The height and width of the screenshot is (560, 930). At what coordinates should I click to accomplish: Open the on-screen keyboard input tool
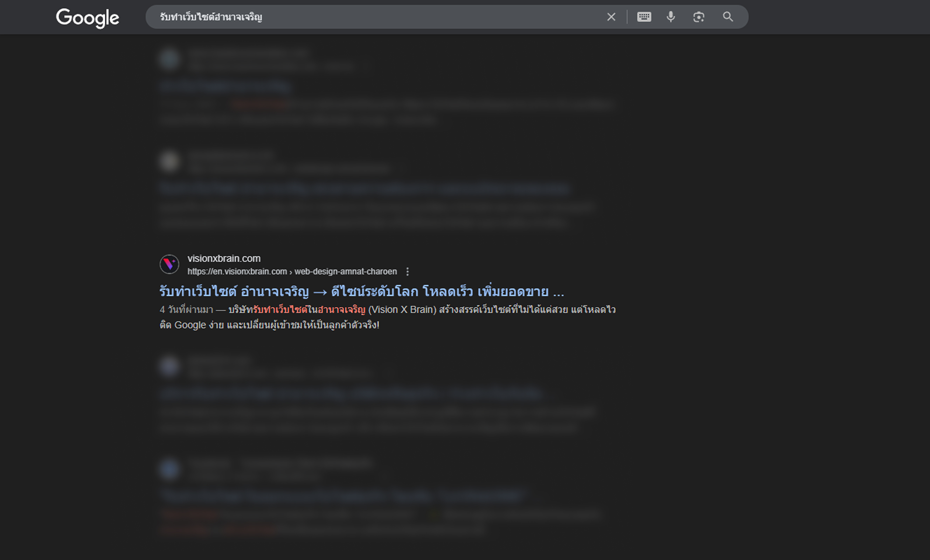click(x=644, y=17)
